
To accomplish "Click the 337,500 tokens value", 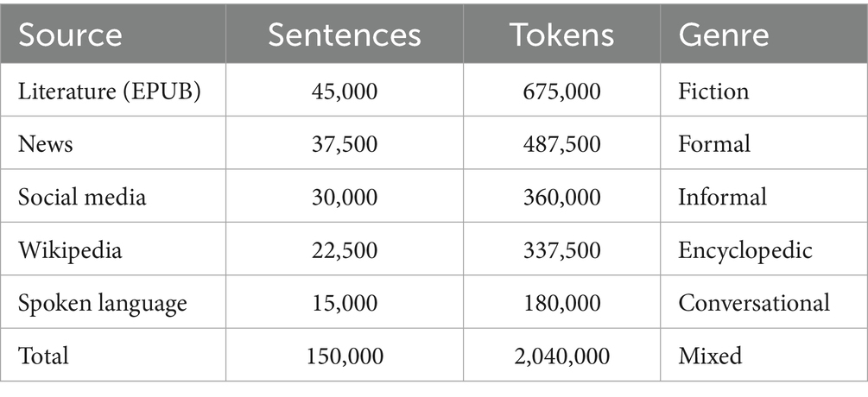I will tap(561, 250).
